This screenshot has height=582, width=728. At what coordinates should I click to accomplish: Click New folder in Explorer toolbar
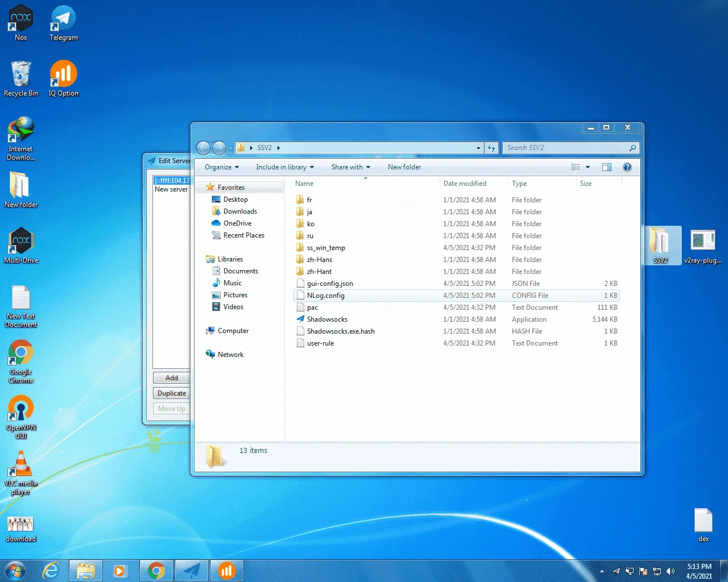click(404, 167)
